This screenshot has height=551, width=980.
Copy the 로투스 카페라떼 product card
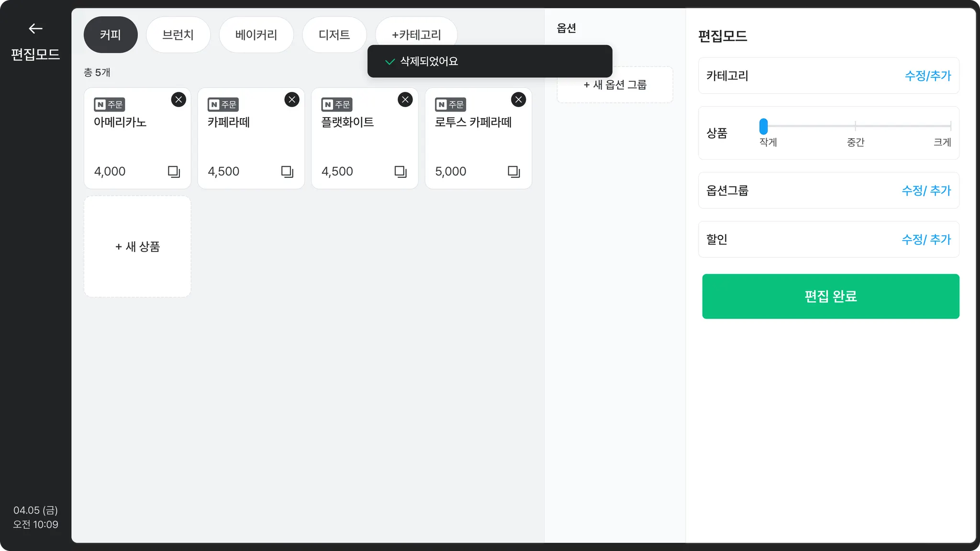pos(513,171)
